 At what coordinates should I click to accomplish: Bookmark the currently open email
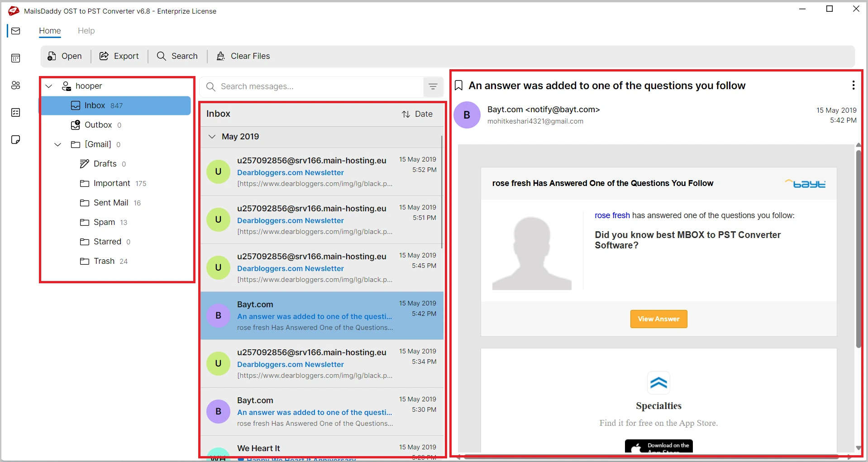[x=458, y=86]
